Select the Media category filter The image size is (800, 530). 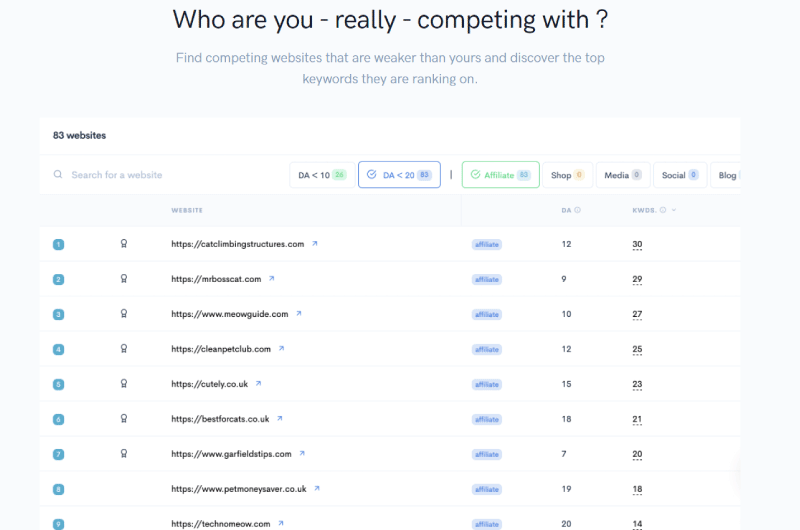point(623,175)
